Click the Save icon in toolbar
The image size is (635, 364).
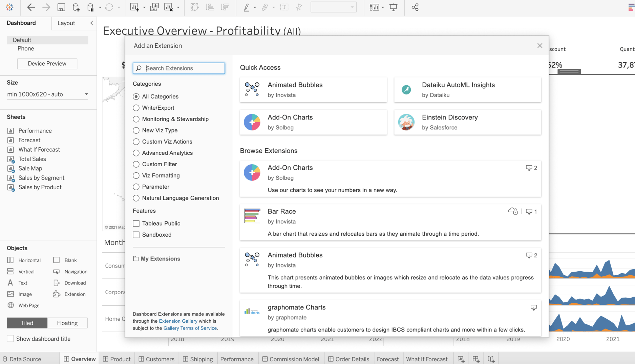(61, 7)
